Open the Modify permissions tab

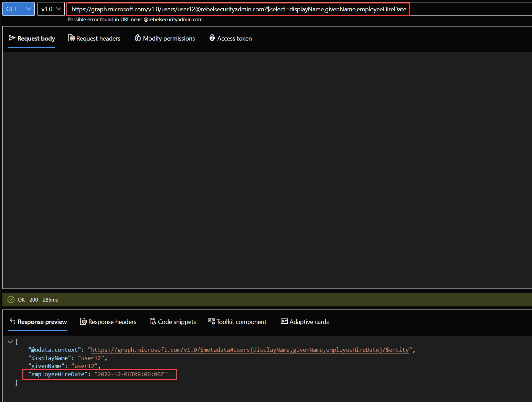165,39
